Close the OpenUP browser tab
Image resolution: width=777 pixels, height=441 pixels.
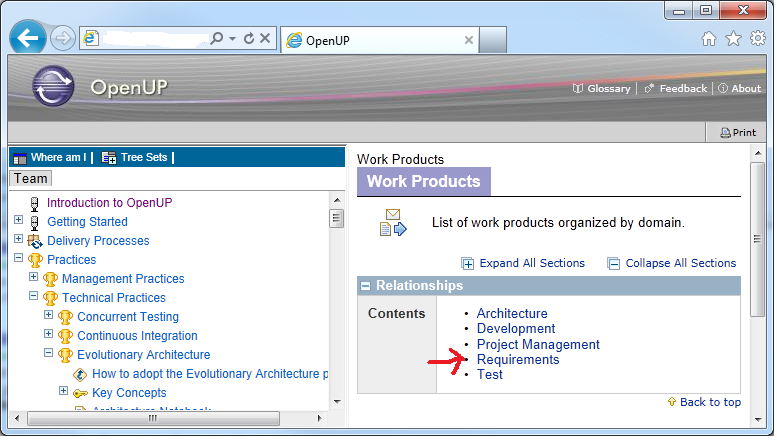(468, 40)
